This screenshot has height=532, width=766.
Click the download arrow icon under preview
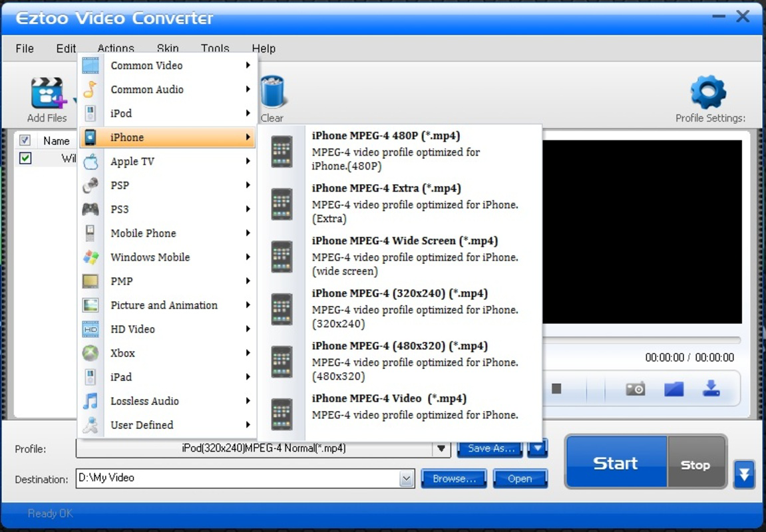(711, 388)
